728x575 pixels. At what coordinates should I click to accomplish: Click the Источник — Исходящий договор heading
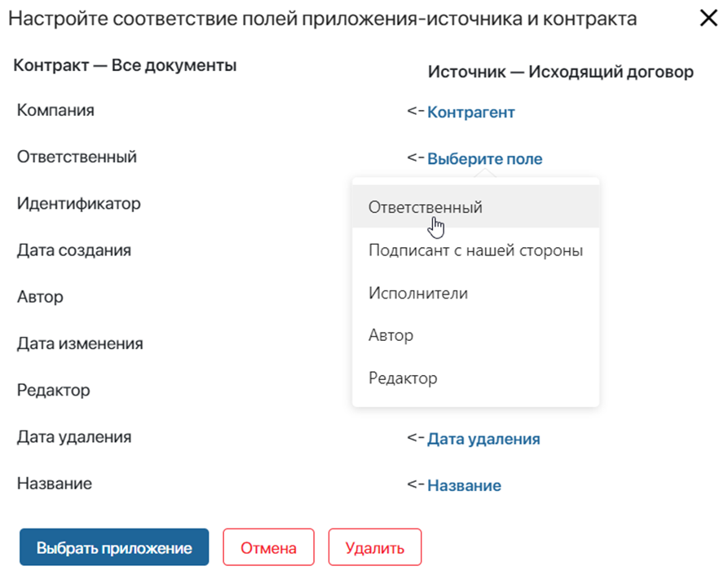560,72
